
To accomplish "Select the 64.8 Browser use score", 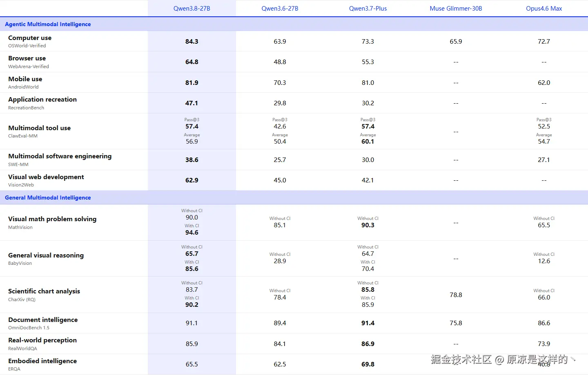I will coord(192,62).
